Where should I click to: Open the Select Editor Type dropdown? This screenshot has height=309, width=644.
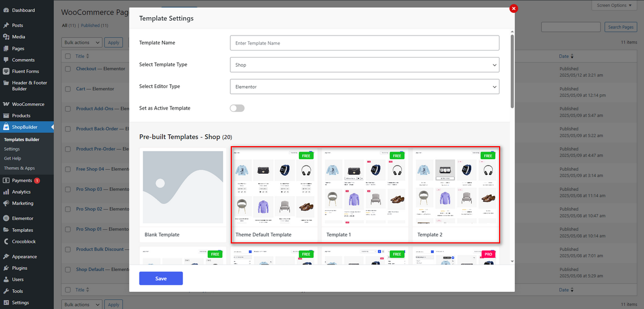pyautogui.click(x=364, y=86)
